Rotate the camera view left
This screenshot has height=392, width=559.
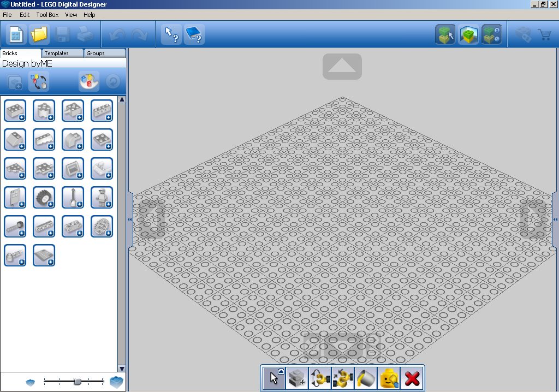[152, 218]
